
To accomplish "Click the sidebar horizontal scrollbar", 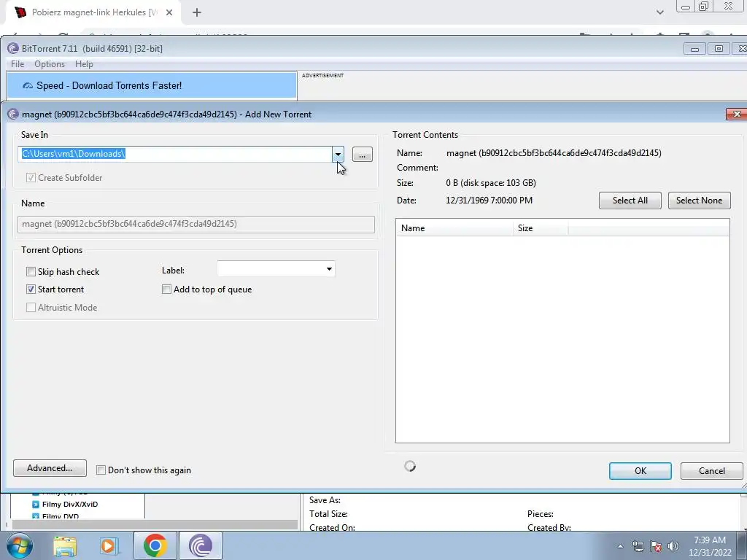I will pos(155,525).
